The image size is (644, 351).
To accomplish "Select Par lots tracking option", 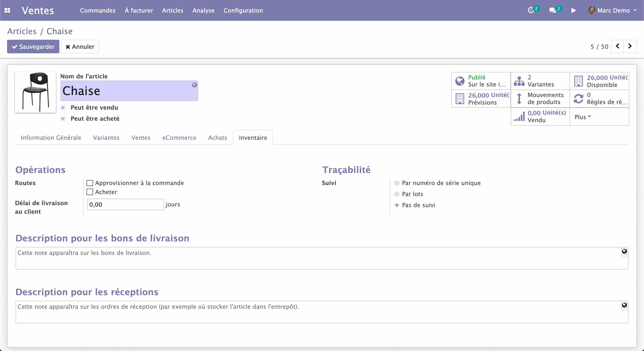I will [x=397, y=194].
